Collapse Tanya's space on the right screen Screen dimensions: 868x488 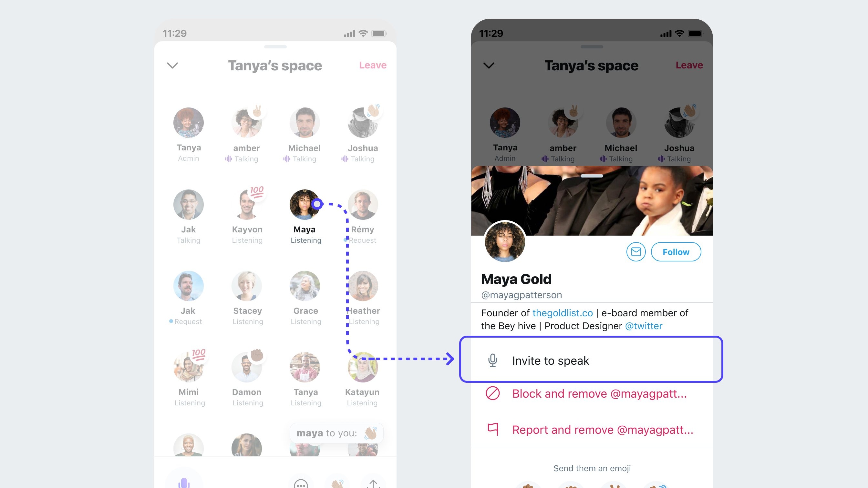pos(488,64)
